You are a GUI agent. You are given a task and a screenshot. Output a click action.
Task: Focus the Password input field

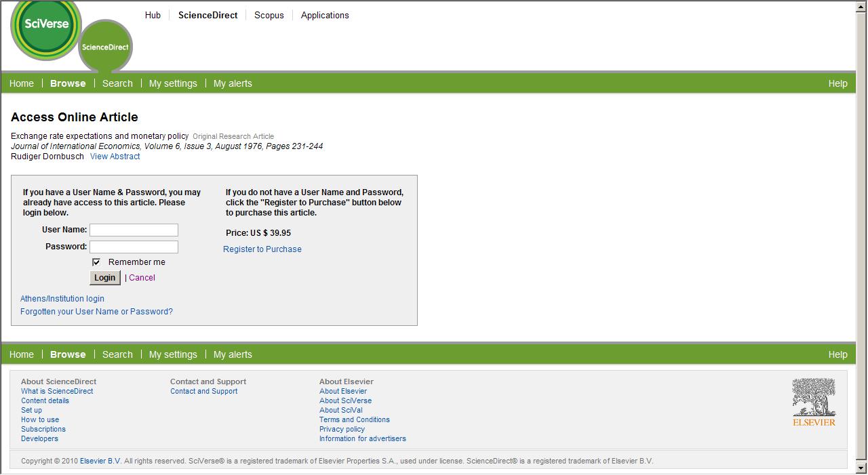pyautogui.click(x=134, y=247)
